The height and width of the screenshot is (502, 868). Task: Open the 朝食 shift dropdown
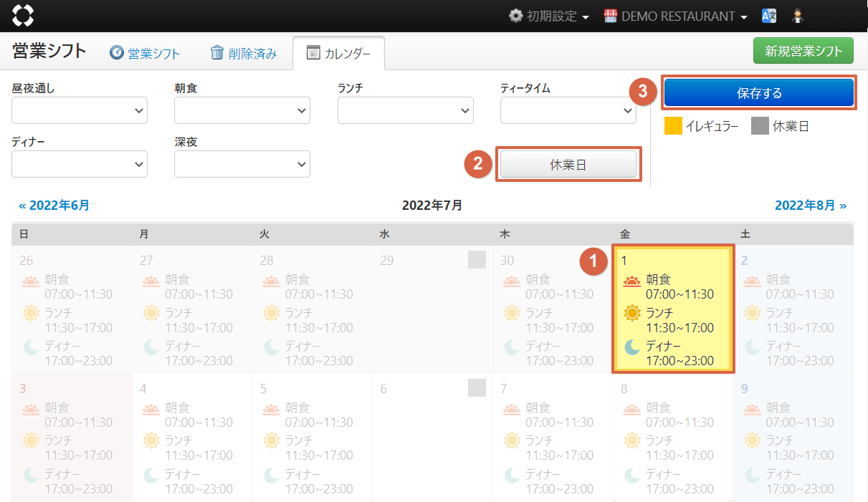tap(242, 110)
